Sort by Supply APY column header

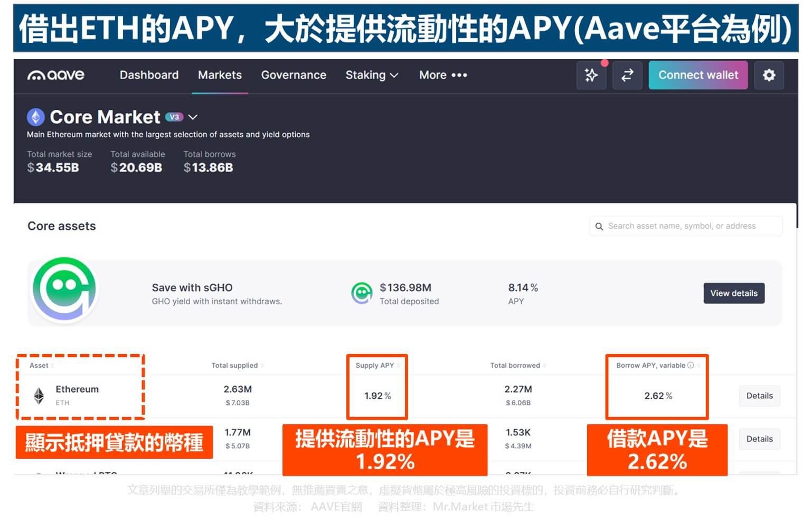(377, 365)
